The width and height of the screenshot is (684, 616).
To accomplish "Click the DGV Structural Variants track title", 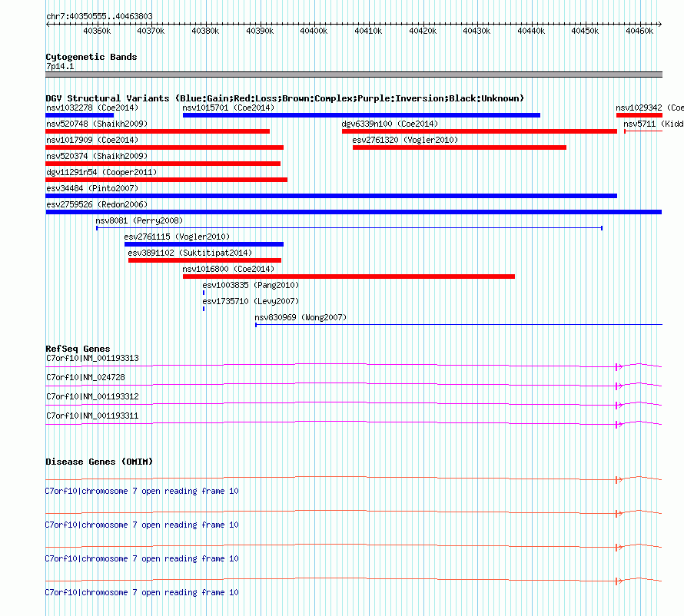I will click(x=284, y=98).
